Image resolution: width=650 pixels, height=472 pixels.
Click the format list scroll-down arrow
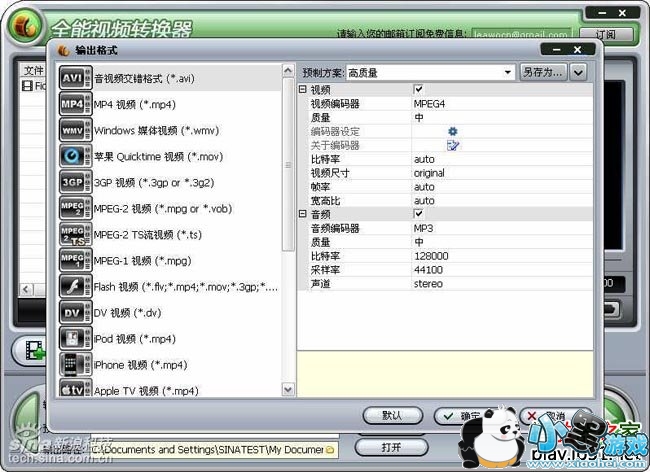coord(288,389)
